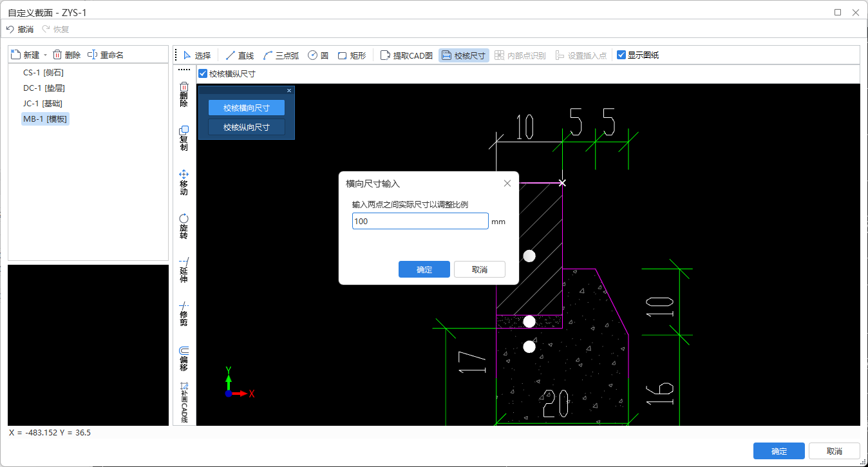Click the 补画CAD线 tool
Viewport: 868px width, 467px height.
pyautogui.click(x=184, y=403)
